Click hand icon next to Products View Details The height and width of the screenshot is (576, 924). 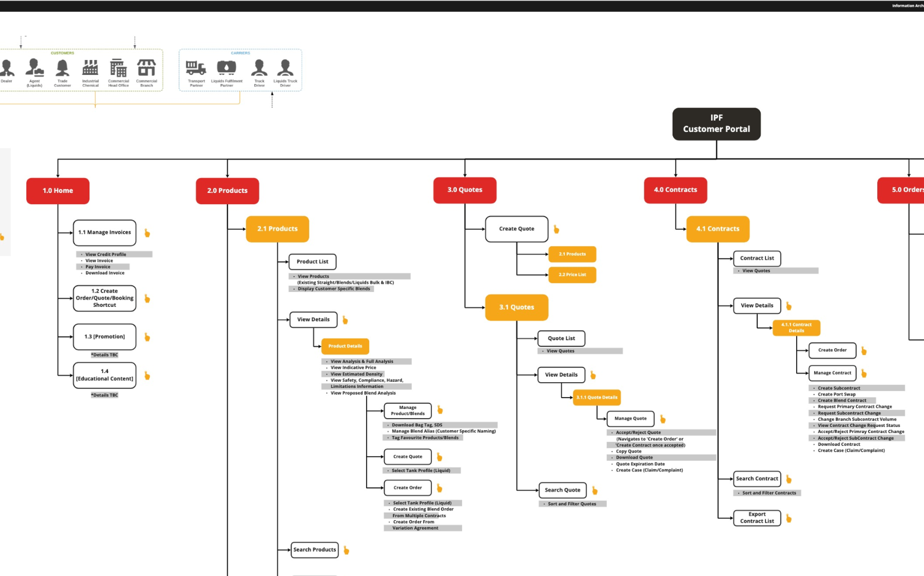click(x=345, y=320)
